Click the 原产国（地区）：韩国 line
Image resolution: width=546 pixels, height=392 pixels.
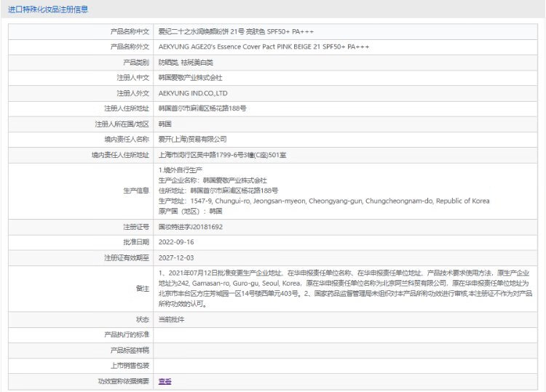[x=190, y=211]
